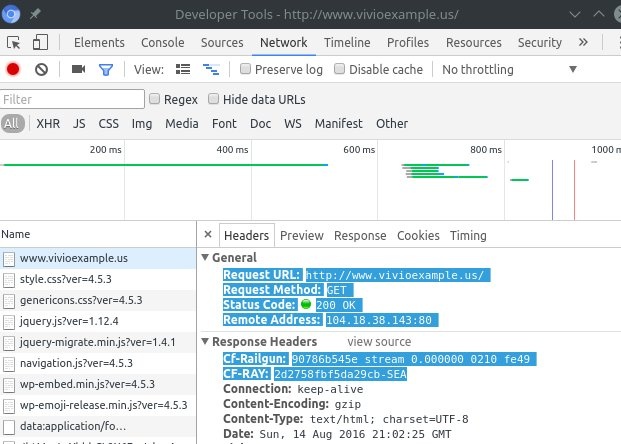Toggle Hide data URLs checkbox
The width and height of the screenshot is (621, 444).
(213, 99)
